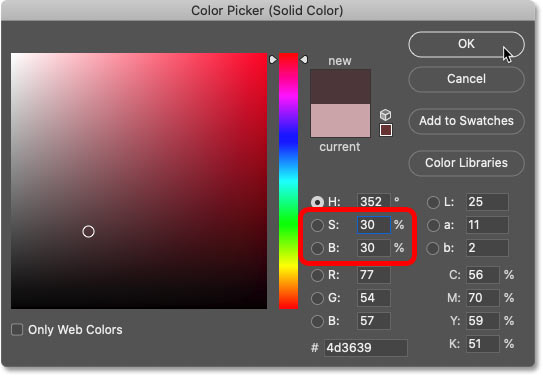543x376 pixels.
Task: Select the G green radio button
Action: coord(317,298)
